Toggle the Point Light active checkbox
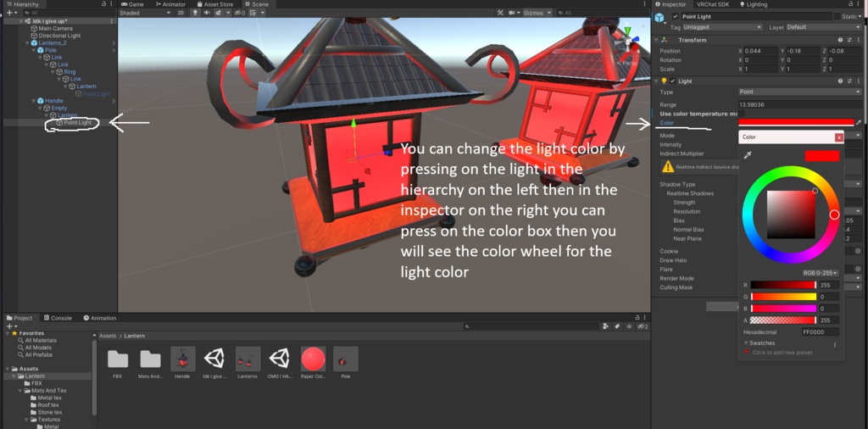The width and height of the screenshot is (868, 429). 674,17
